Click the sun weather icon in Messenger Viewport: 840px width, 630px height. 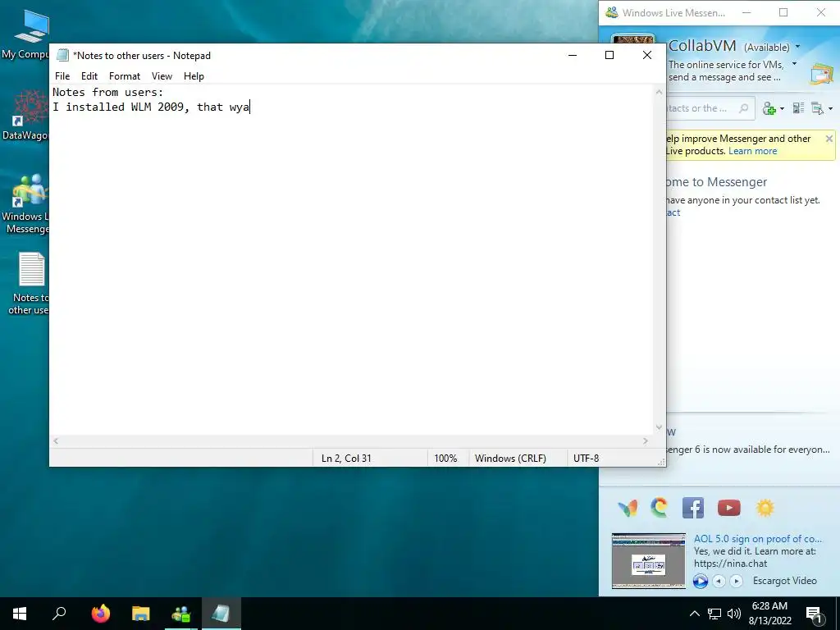[x=765, y=507]
